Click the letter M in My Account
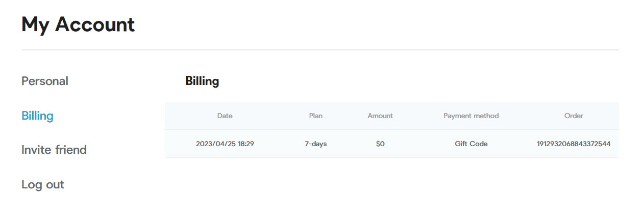 (x=32, y=24)
